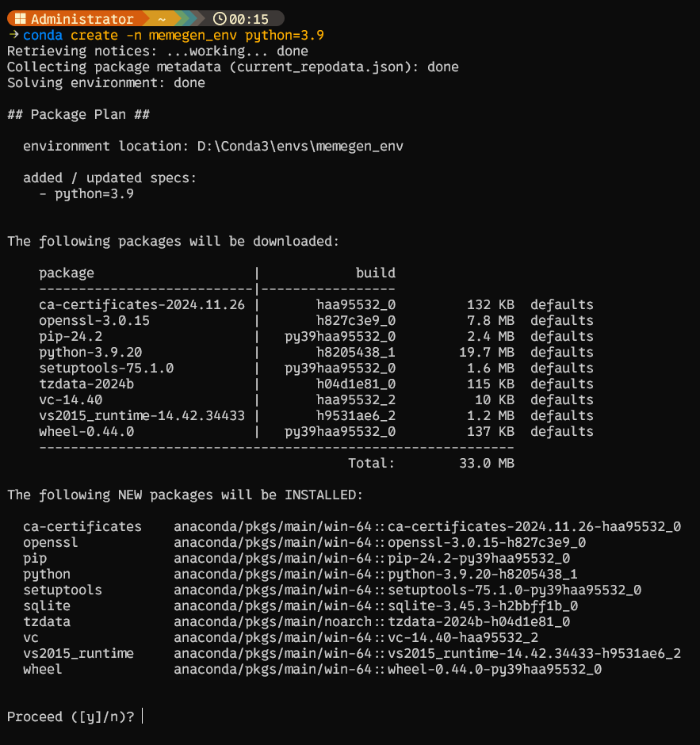Click the "package" column header
This screenshot has height=745, width=700.
(x=67, y=273)
